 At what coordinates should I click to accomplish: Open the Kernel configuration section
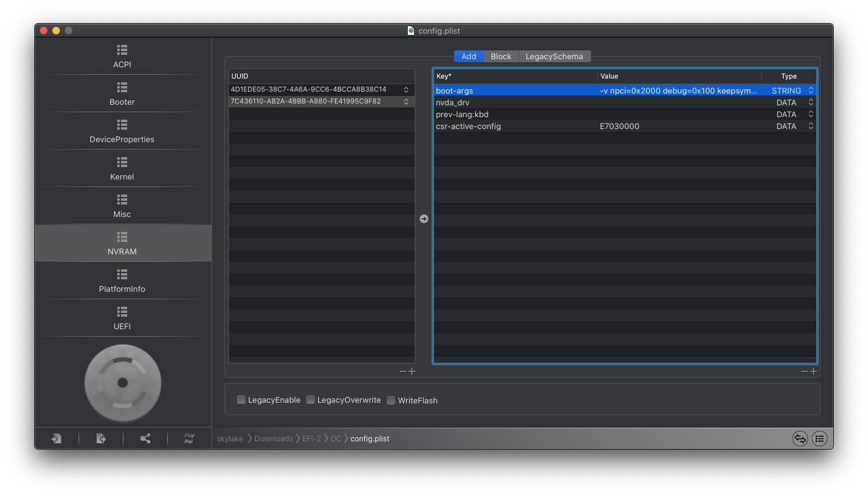pyautogui.click(x=122, y=168)
